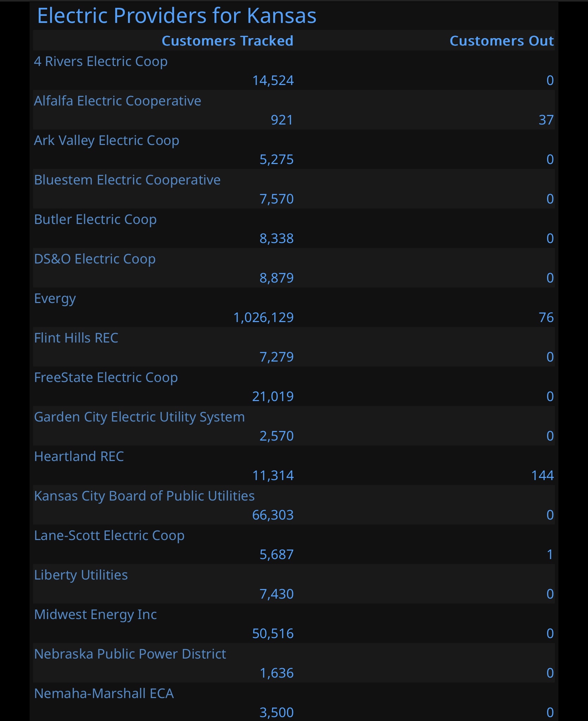Open the 4 Rivers Electric Coop link
Image resolution: width=588 pixels, height=721 pixels.
tap(101, 62)
